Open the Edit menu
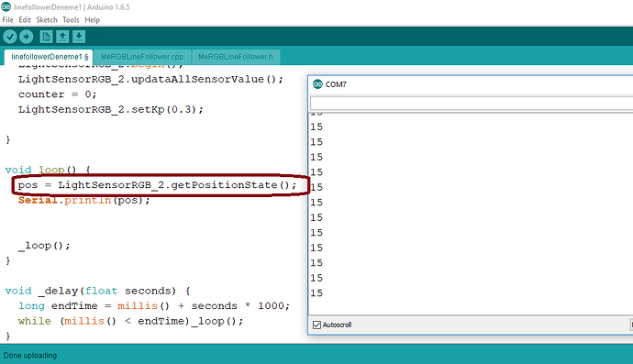 [x=25, y=20]
